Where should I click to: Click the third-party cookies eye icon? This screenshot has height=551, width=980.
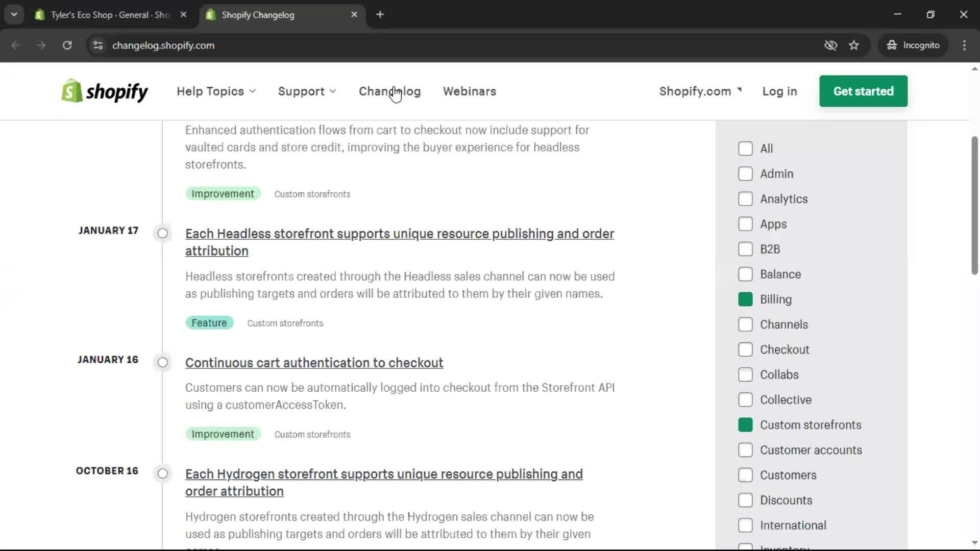[830, 45]
